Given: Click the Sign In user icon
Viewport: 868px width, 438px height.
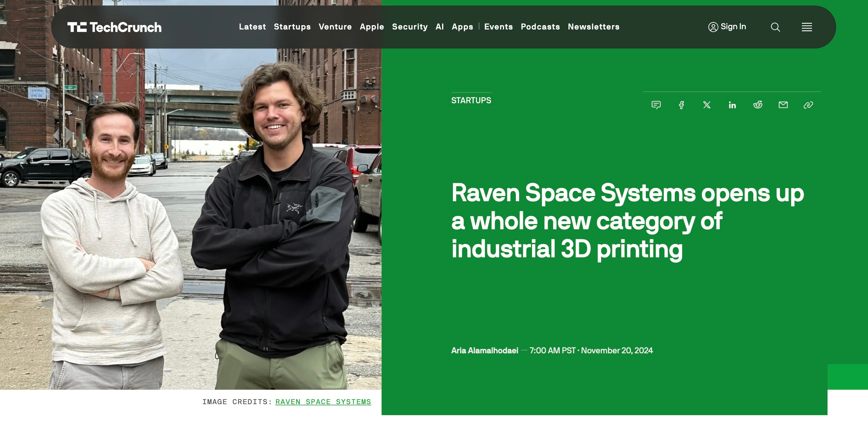Looking at the screenshot, I should pyautogui.click(x=713, y=27).
